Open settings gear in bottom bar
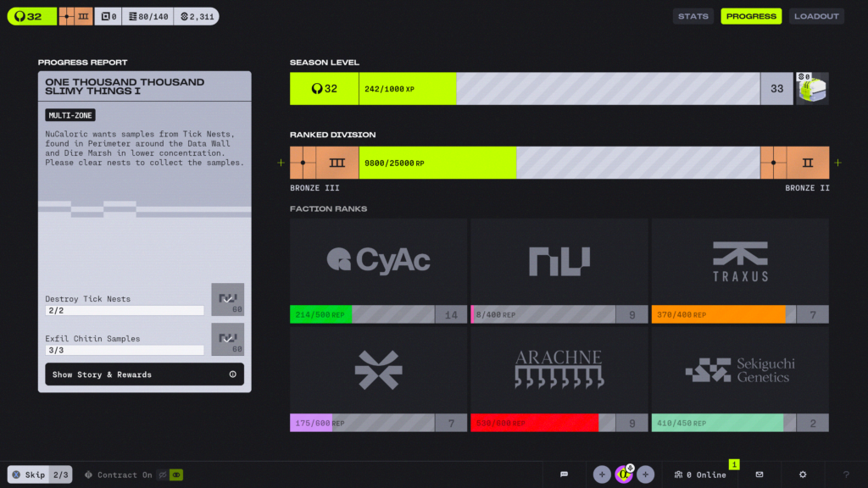 click(803, 474)
